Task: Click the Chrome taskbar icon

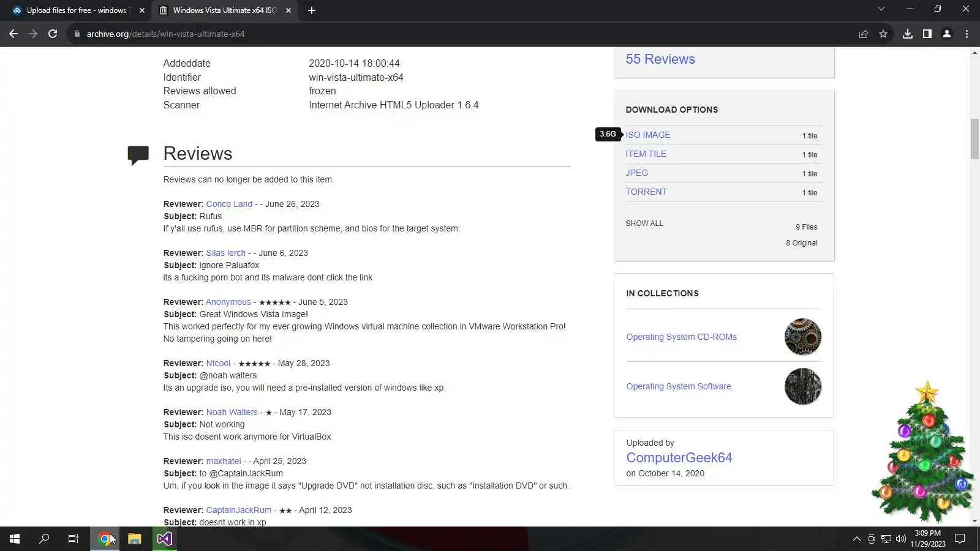Action: [105, 539]
